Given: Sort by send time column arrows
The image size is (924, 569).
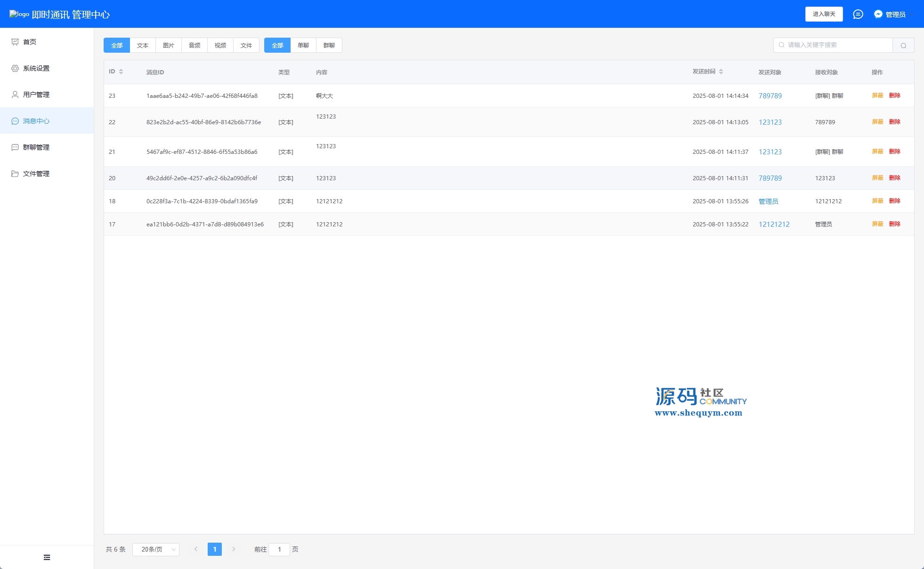Looking at the screenshot, I should 721,72.
